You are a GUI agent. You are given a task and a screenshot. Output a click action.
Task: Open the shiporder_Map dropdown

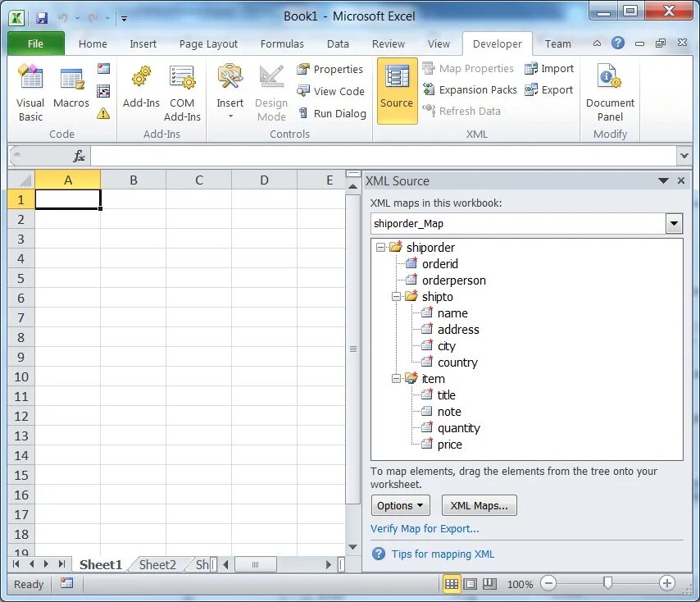tap(674, 223)
